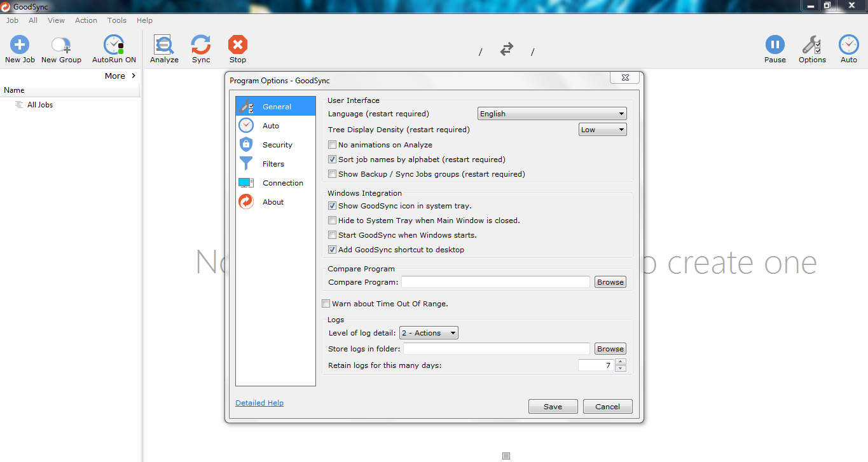The image size is (868, 462).
Task: Toggle the AutoRun ON clock icon
Action: [x=114, y=45]
